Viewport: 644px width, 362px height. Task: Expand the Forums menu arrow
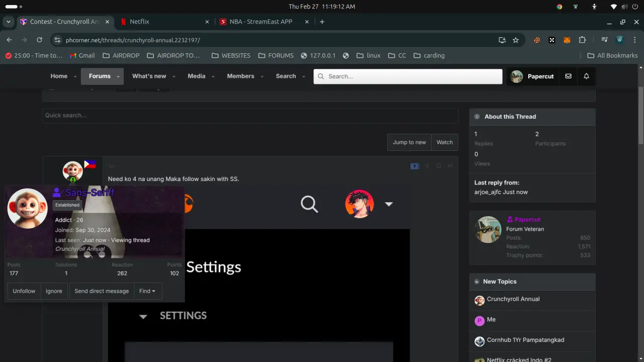[x=119, y=76]
